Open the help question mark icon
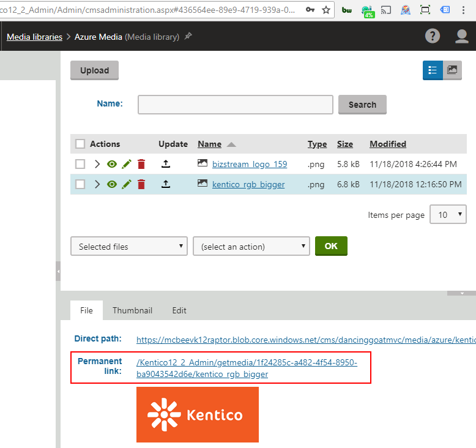This screenshot has width=476, height=448. coord(433,36)
